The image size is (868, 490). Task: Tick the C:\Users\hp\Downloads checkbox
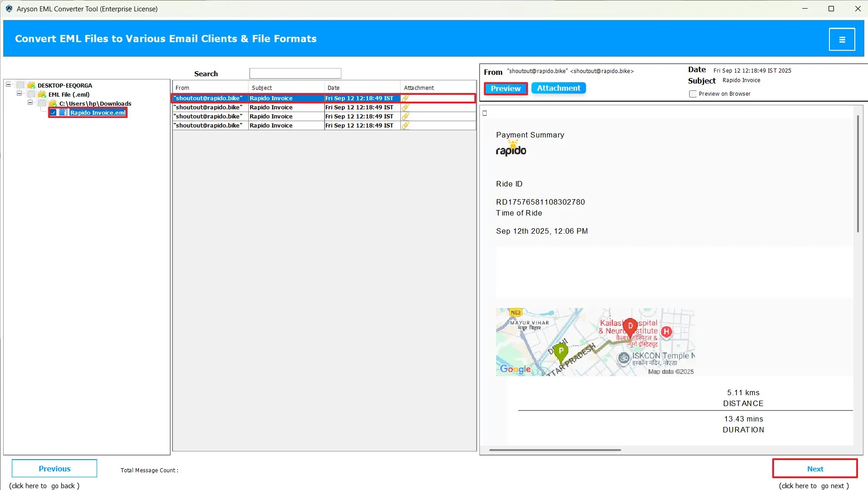click(x=42, y=103)
